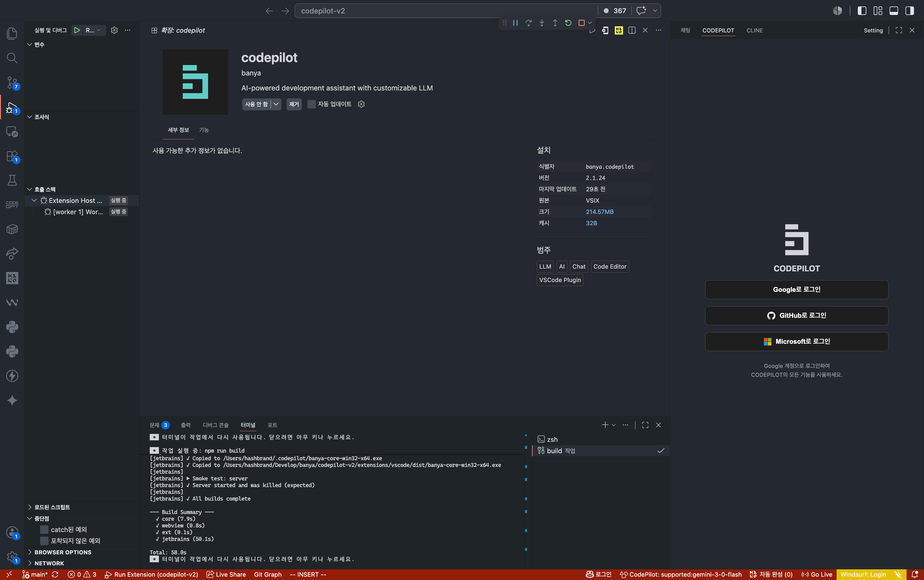Restart the debug session
Screen dimensions: 924x580
(x=568, y=23)
